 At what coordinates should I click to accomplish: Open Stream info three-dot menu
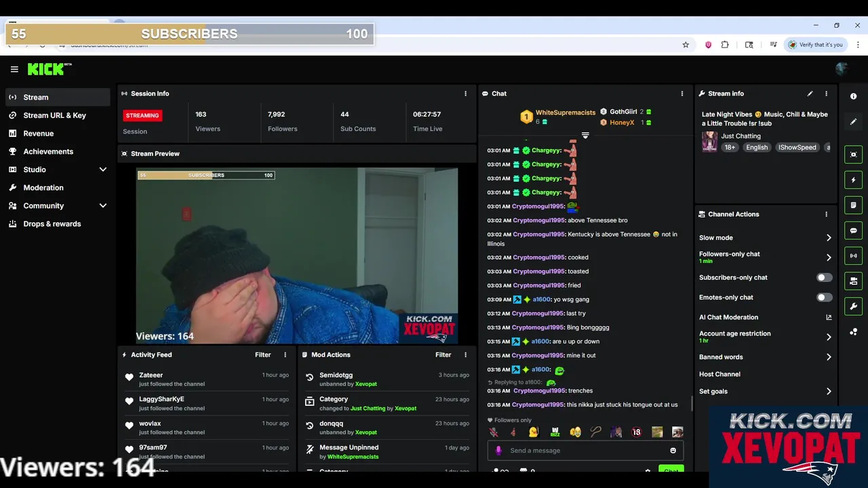point(826,94)
